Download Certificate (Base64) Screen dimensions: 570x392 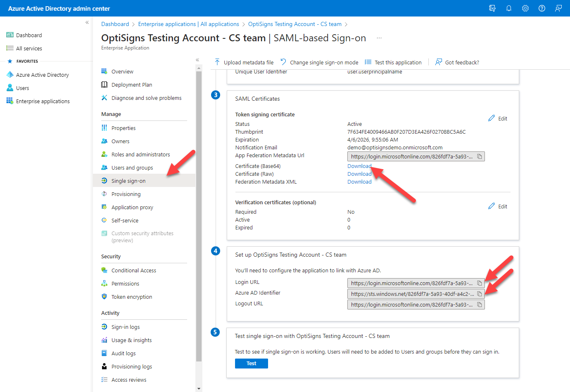tap(359, 166)
